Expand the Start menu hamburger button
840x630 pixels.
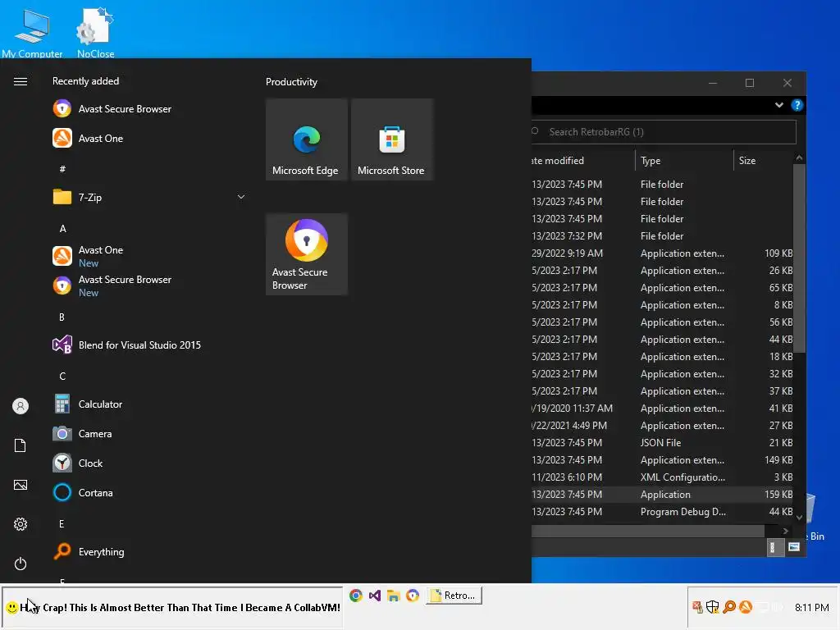21,81
